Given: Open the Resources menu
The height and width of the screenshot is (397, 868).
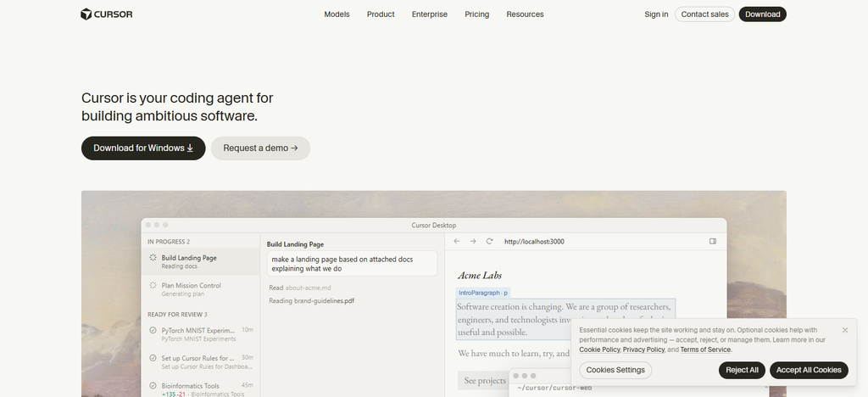Looking at the screenshot, I should [525, 14].
